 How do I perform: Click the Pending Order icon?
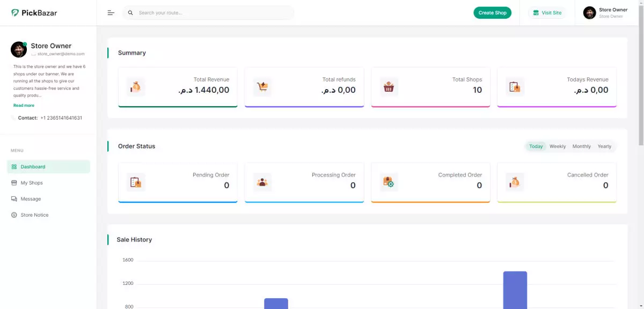[x=136, y=182]
